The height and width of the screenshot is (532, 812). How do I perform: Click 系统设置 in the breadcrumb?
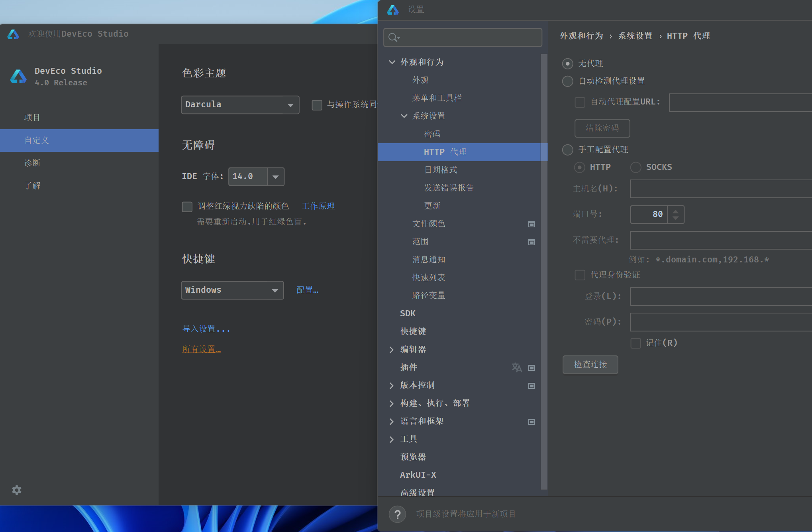click(x=635, y=36)
